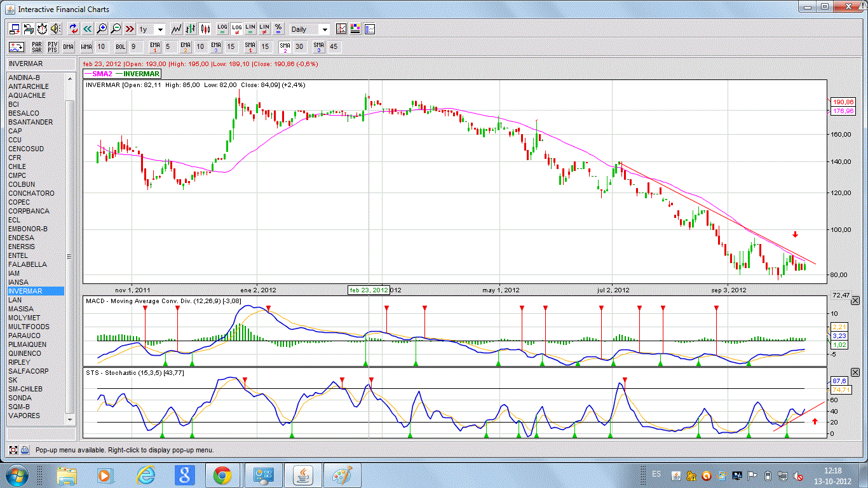This screenshot has height=488, width=868.
Task: Click the DMA indicator button
Action: 68,47
